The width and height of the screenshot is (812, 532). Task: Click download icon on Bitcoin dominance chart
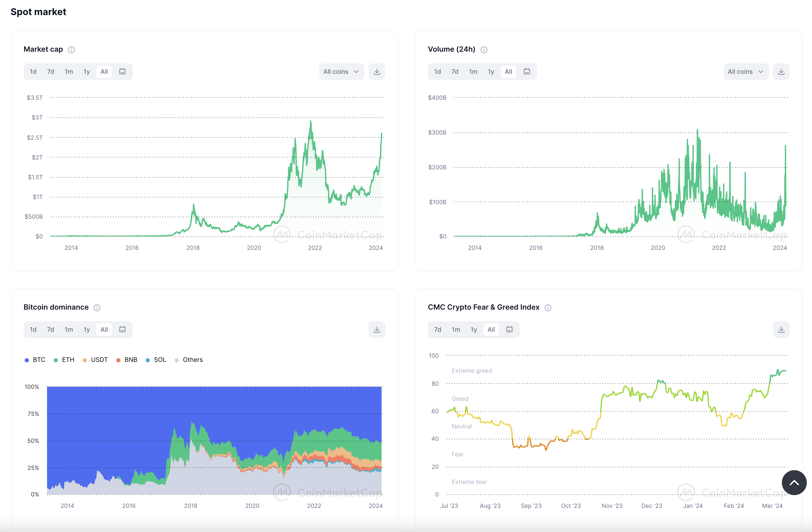(377, 329)
